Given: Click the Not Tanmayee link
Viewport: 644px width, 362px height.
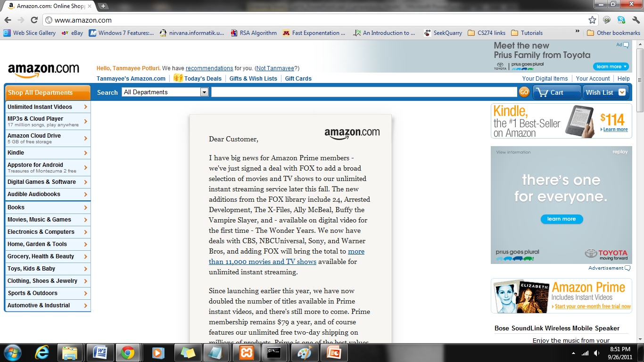Looking at the screenshot, I should point(275,68).
